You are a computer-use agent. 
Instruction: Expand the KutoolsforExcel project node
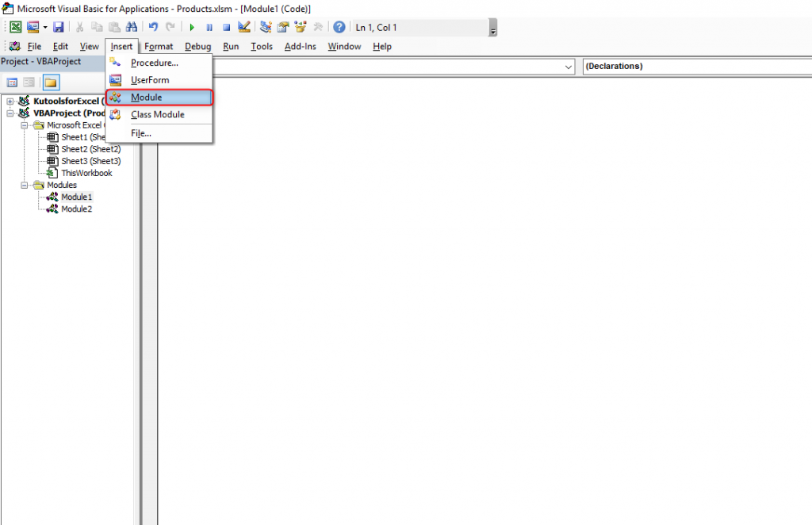coord(10,102)
